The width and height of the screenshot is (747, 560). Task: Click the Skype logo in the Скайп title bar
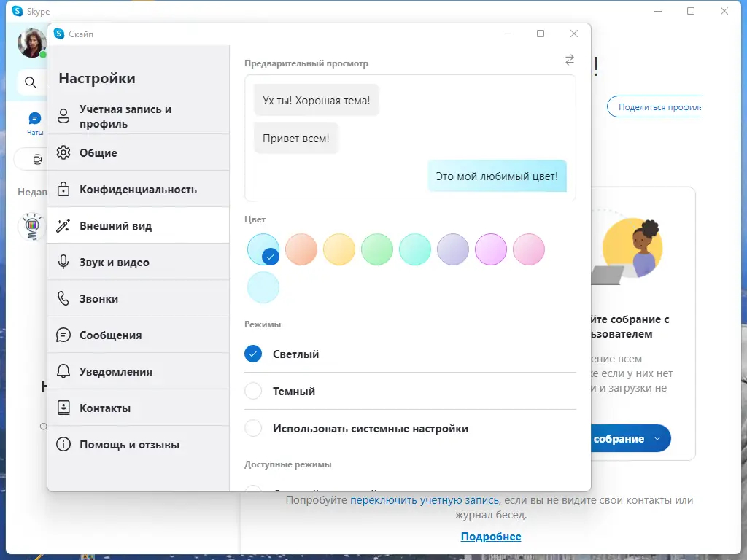59,34
